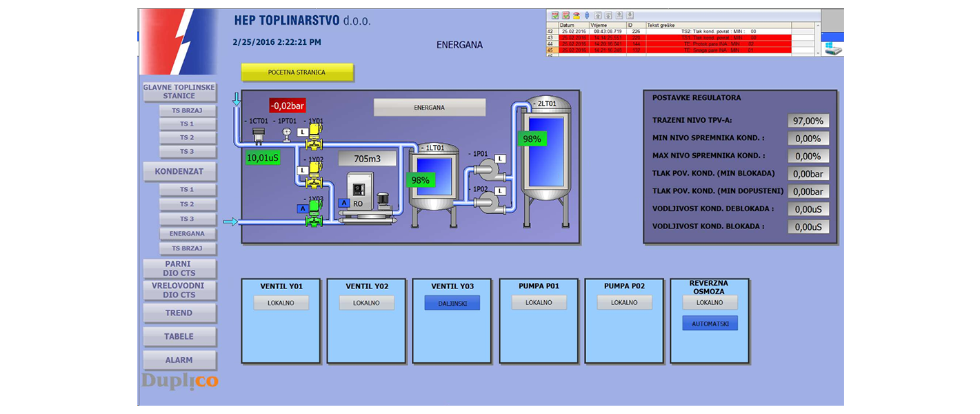980x414 pixels.
Task: Open PARNI DIO CTS page
Action: pyautogui.click(x=179, y=268)
